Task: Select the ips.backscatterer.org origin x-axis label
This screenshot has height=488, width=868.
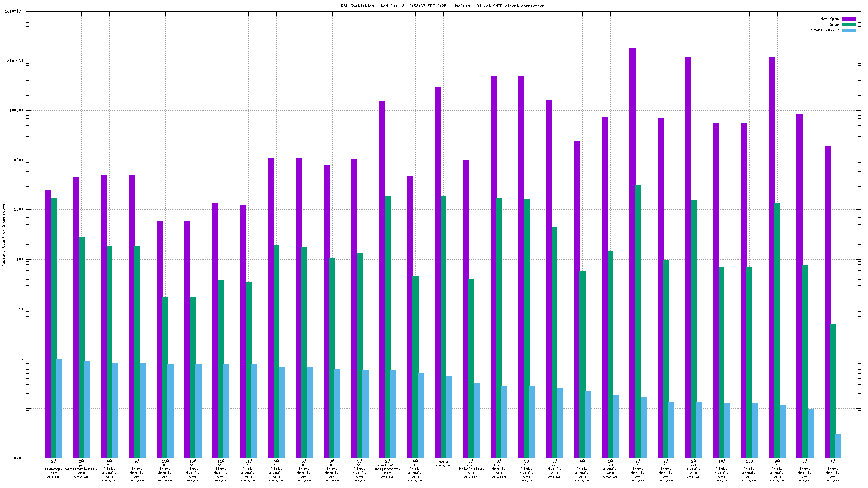Action: tap(81, 469)
